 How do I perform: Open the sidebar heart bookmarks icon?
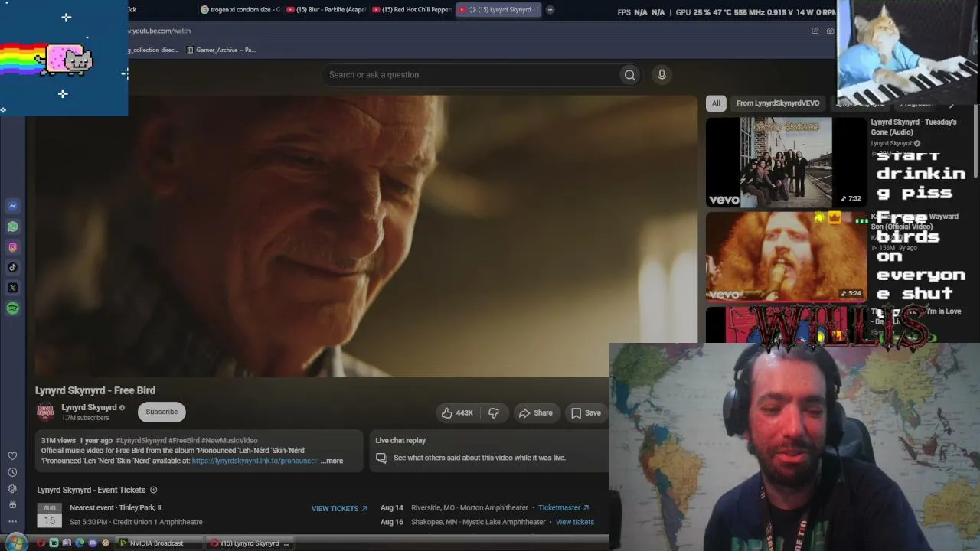(12, 456)
